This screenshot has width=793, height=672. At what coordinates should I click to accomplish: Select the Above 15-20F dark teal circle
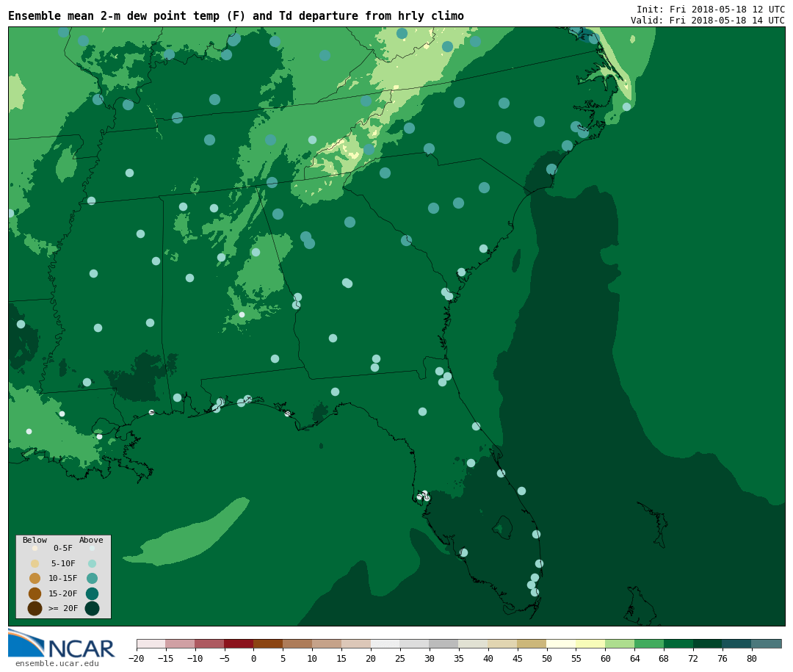tap(92, 593)
